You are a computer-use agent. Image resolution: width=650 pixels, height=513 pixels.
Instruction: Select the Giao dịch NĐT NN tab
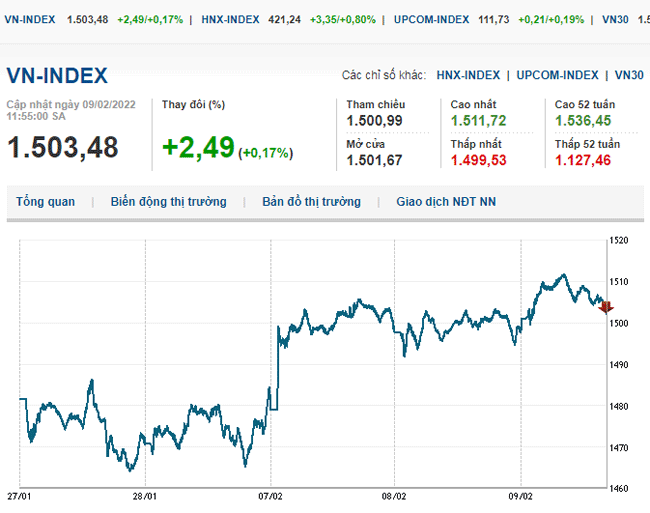(445, 202)
